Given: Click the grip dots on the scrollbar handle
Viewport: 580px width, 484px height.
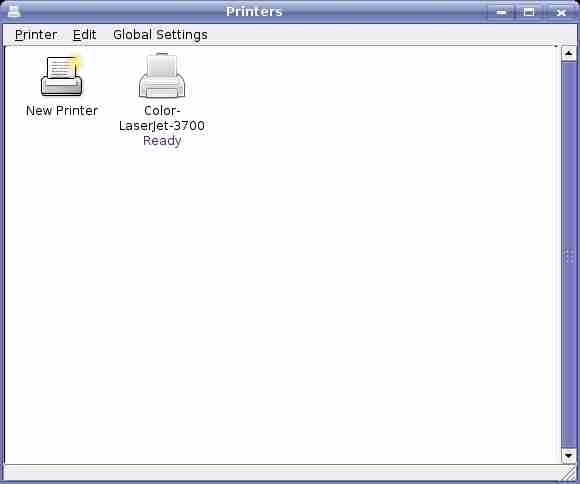Looking at the screenshot, I should pos(569,256).
